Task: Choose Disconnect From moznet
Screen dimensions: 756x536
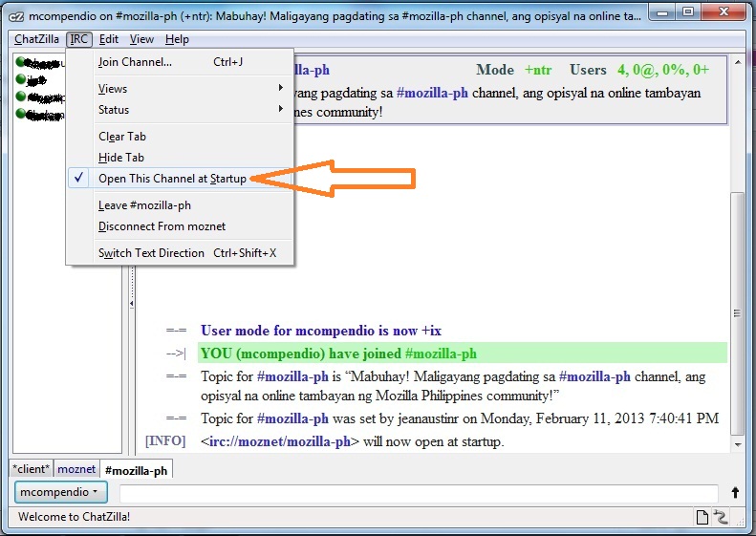Action: click(180, 226)
